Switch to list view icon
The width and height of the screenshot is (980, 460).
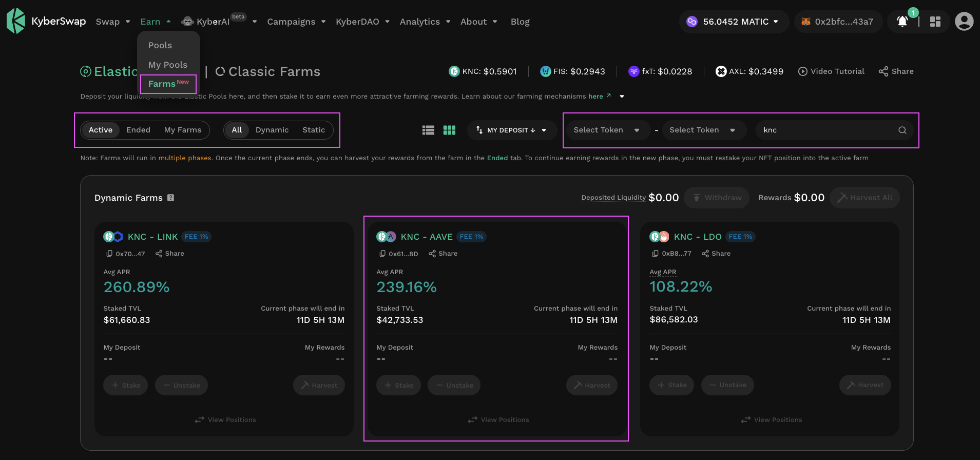(428, 130)
